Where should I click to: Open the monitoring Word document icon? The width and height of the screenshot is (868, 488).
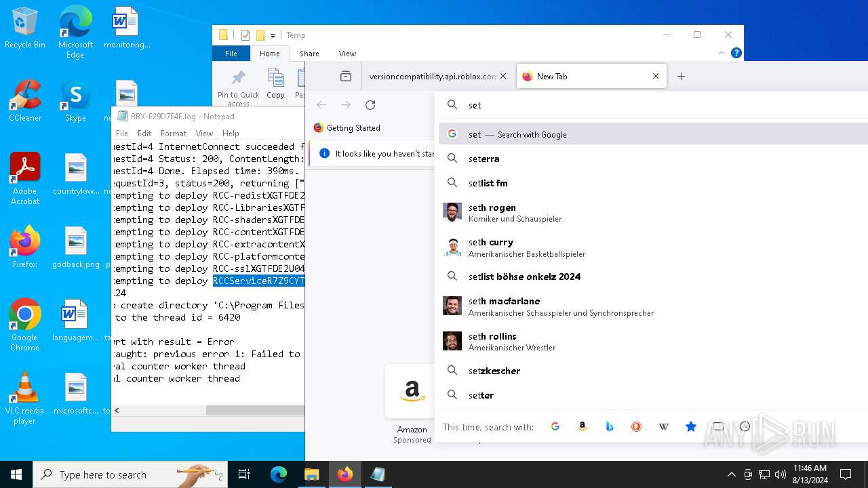click(x=126, y=28)
